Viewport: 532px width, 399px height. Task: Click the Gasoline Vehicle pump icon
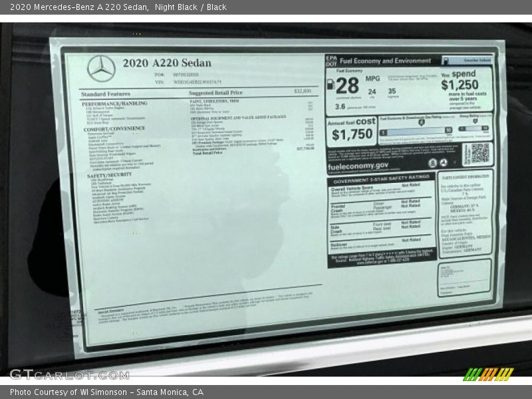point(446,61)
